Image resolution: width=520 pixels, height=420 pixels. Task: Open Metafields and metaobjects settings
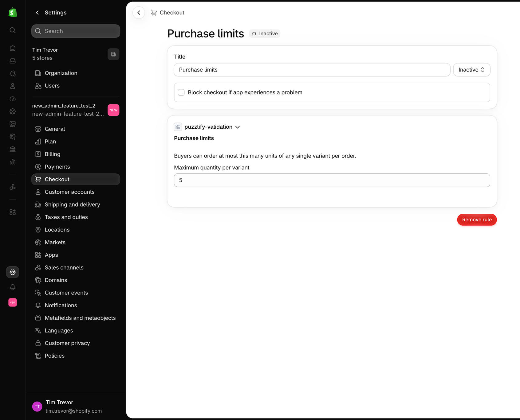76,318
